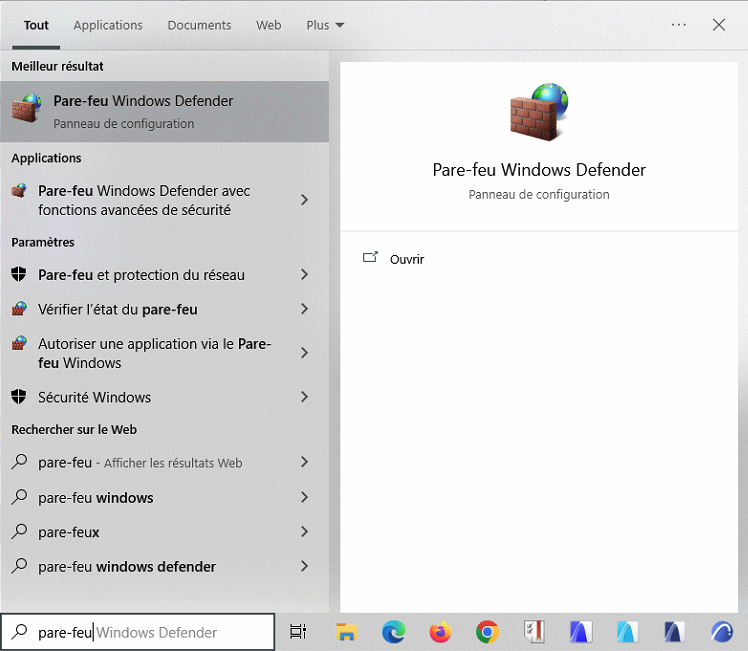Click Ouvrir in the preview pane
The image size is (748, 651).
click(x=406, y=259)
